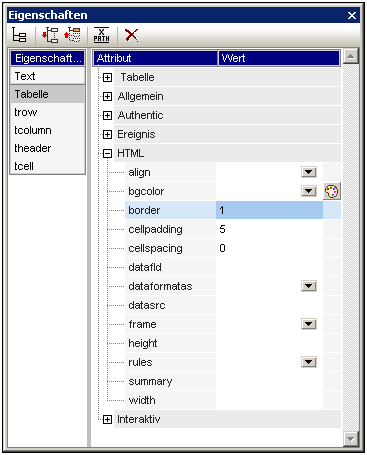
Task: Click the Wert column header
Action: [x=279, y=58]
